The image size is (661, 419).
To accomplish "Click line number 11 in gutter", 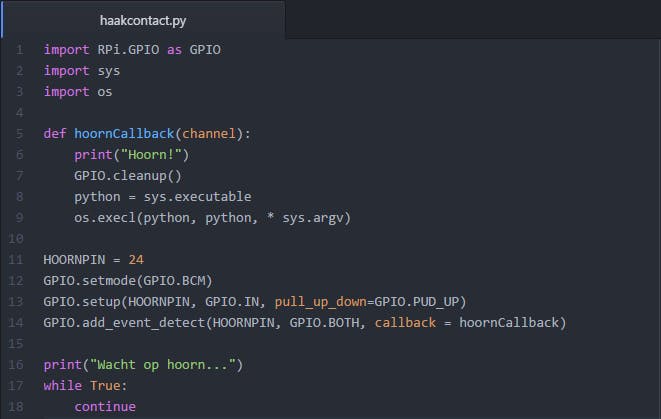I will click(16, 260).
